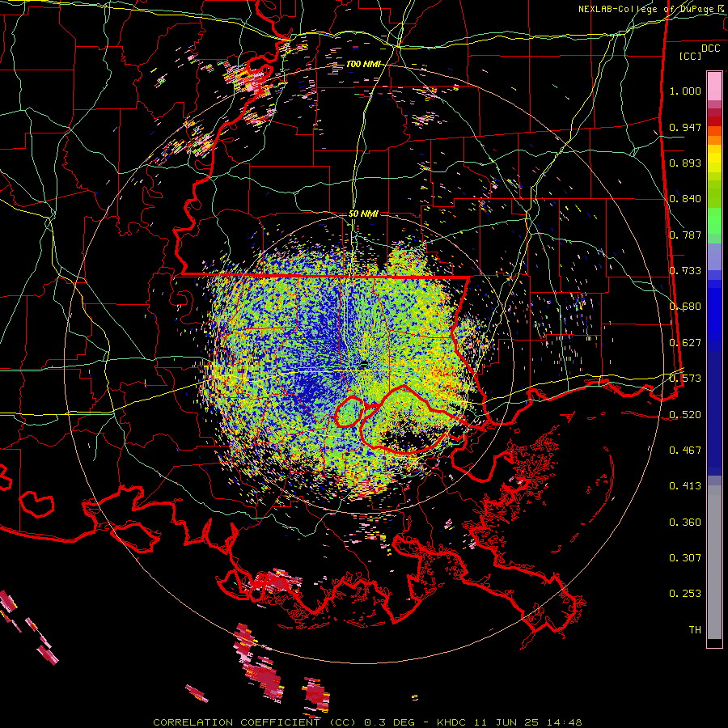
Task: Click the KHDC radar site marker at center
Action: pyautogui.click(x=364, y=363)
